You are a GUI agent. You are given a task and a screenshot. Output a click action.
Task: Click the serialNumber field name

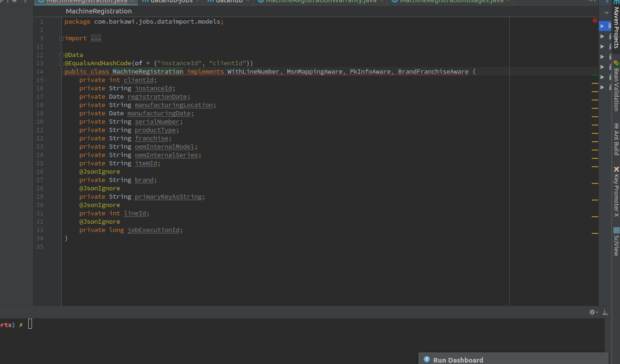coord(157,122)
